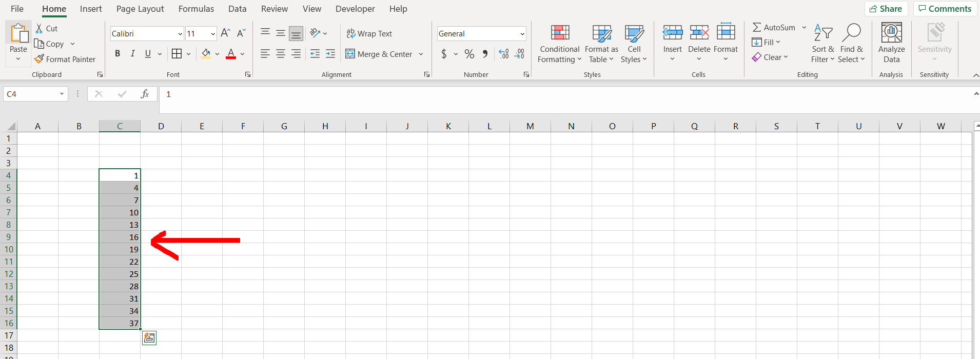Click the Merge & Center button

click(379, 54)
